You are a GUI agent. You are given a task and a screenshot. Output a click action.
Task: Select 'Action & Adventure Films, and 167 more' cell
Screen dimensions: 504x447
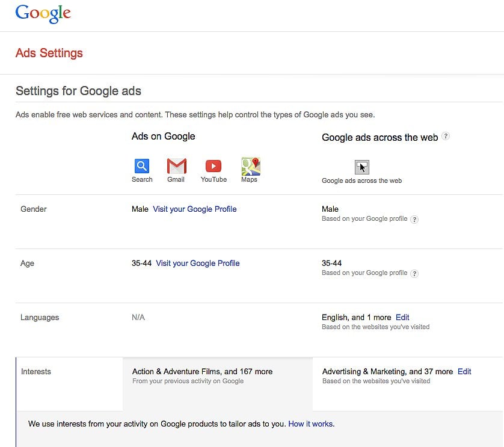(218, 384)
